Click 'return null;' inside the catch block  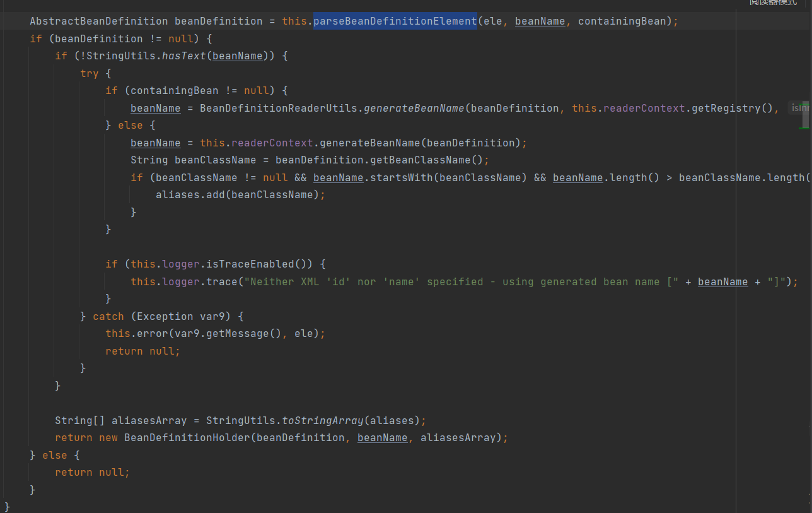(x=143, y=351)
